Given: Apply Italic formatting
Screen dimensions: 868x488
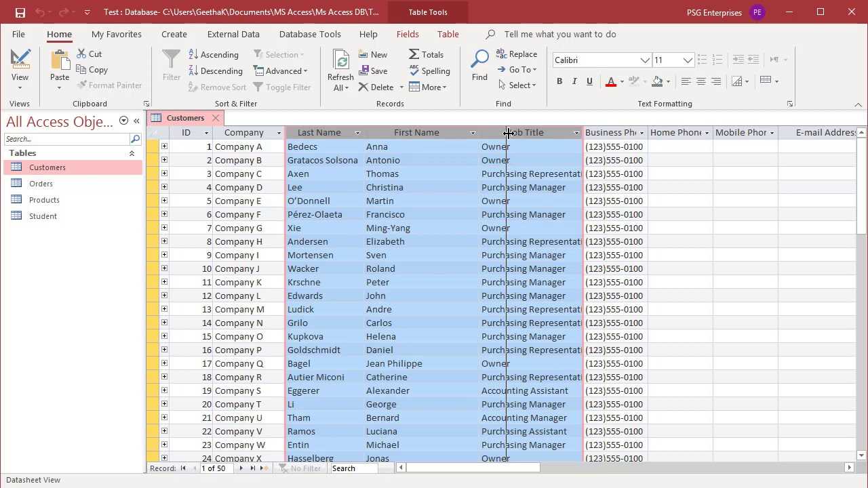Looking at the screenshot, I should pyautogui.click(x=574, y=81).
